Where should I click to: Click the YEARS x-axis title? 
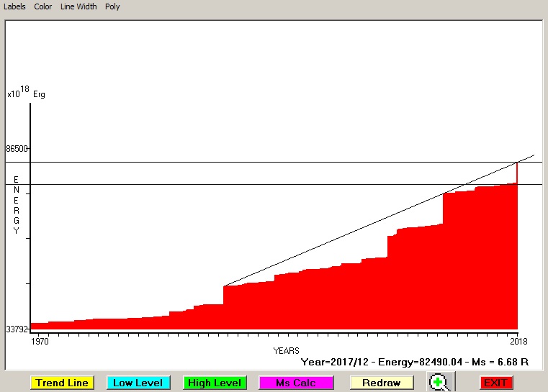pos(286,350)
